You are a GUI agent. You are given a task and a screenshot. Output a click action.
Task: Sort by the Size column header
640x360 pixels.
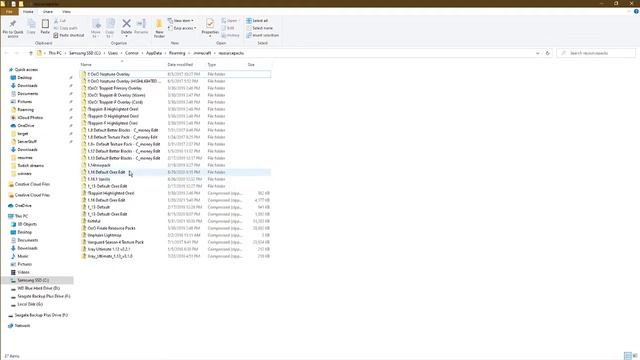tap(251, 64)
